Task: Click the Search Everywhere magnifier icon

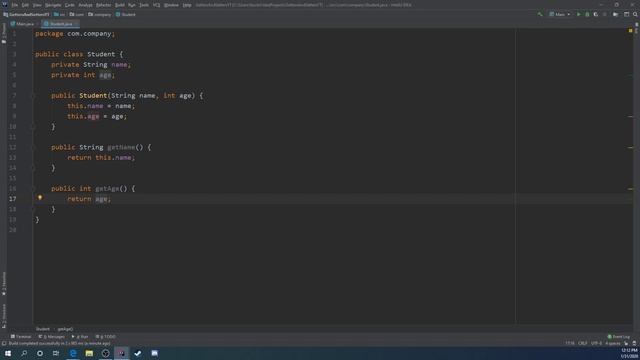Action: pos(636,14)
